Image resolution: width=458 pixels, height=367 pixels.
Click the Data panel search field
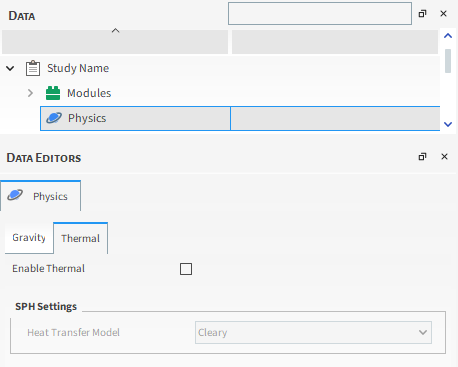[x=320, y=14]
